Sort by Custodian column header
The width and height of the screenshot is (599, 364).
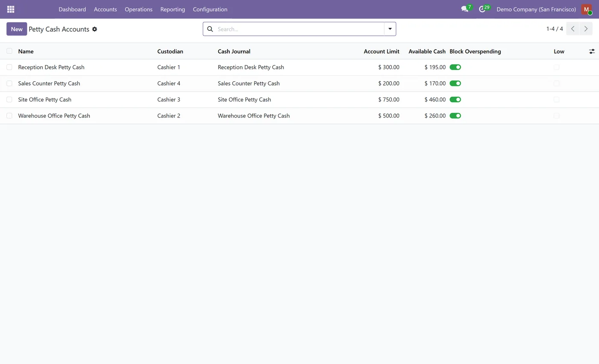170,51
